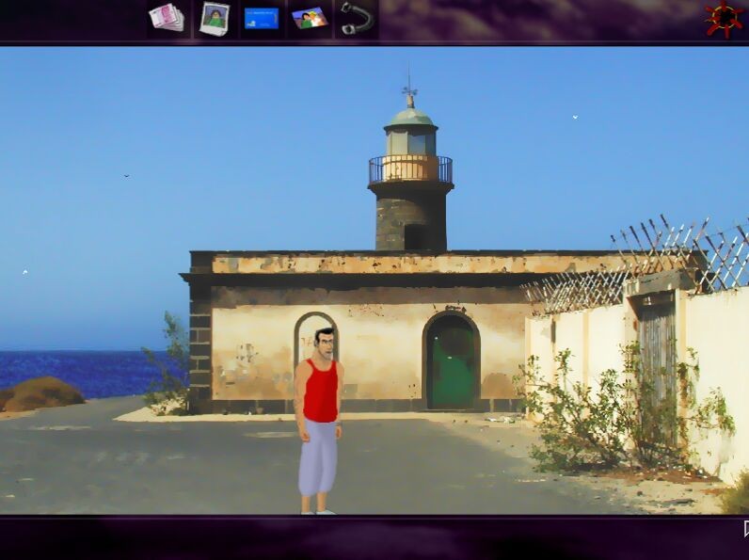Select the stack of banknotes in inventory
Image resolution: width=749 pixels, height=560 pixels.
click(x=167, y=18)
